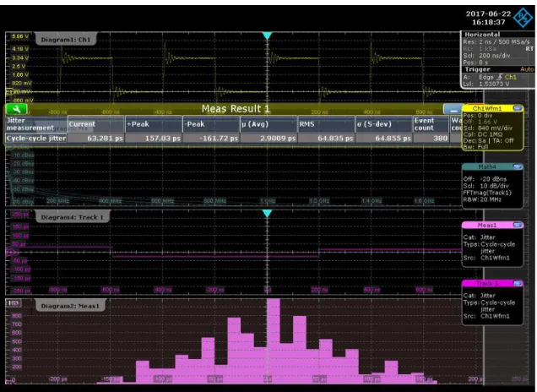This screenshot has width=537, height=392.
Task: Click the Res: 2 ns / 500 MSa/s readout
Action: pyautogui.click(x=496, y=41)
